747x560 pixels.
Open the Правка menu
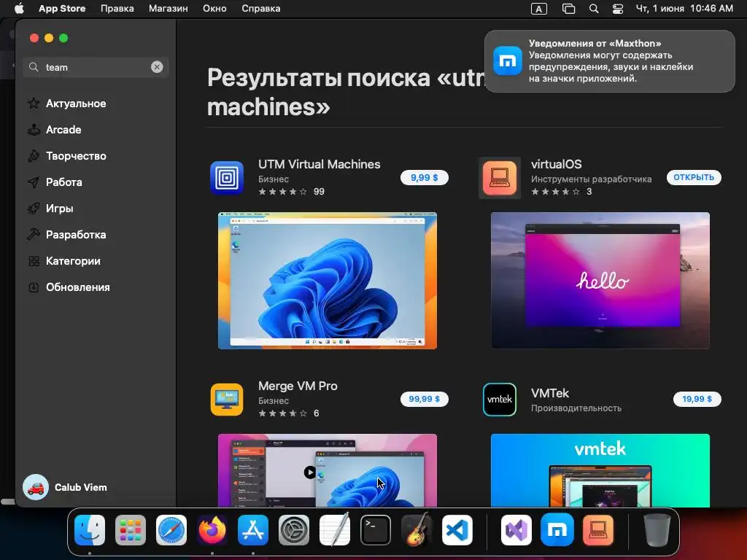[x=117, y=9]
